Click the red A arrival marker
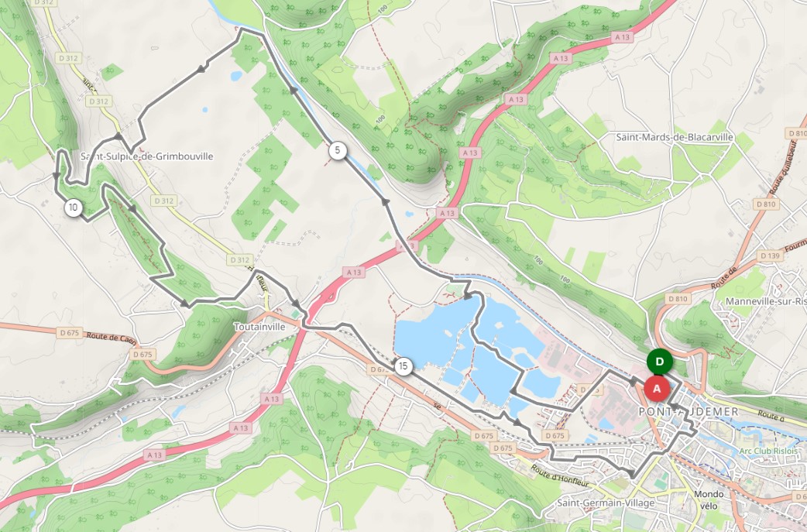The image size is (807, 532). coord(657,389)
